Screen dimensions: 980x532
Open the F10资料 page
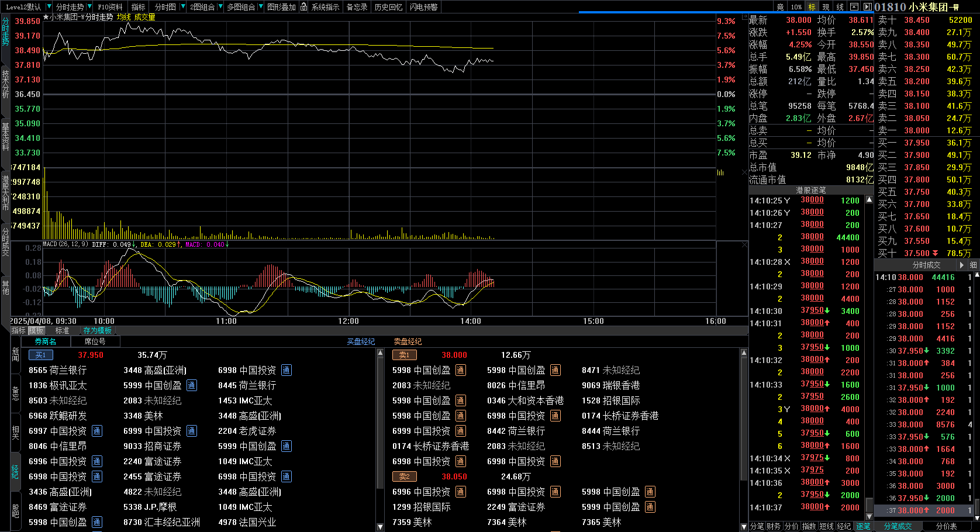coord(110,7)
